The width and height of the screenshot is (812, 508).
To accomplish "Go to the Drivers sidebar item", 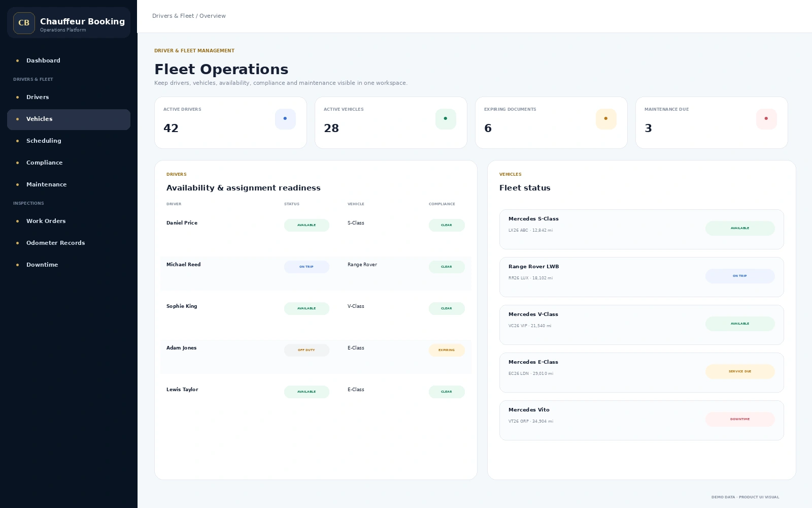I will click(69, 97).
